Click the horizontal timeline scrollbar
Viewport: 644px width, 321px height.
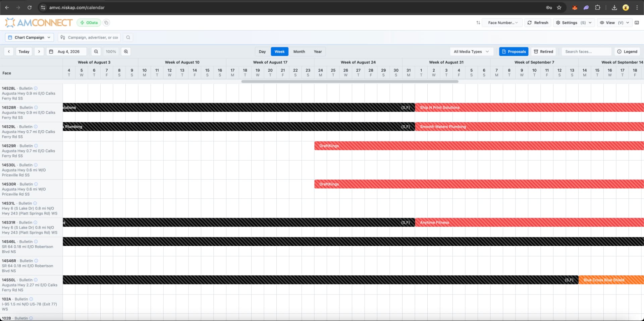350,81
